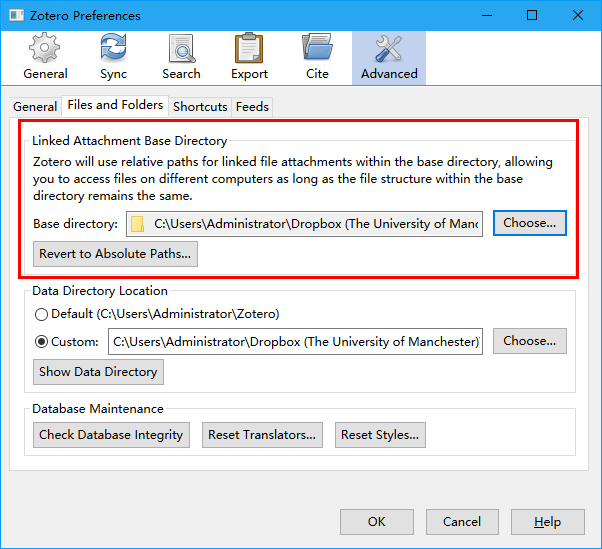602x549 pixels.
Task: Click the 'Base directory:' label
Action: tap(76, 224)
